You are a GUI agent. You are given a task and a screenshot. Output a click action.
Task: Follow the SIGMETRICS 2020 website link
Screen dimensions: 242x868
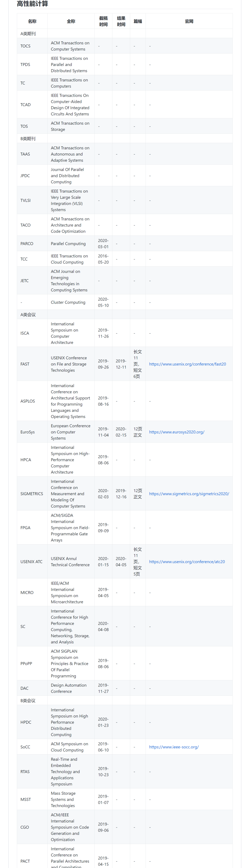[189, 494]
